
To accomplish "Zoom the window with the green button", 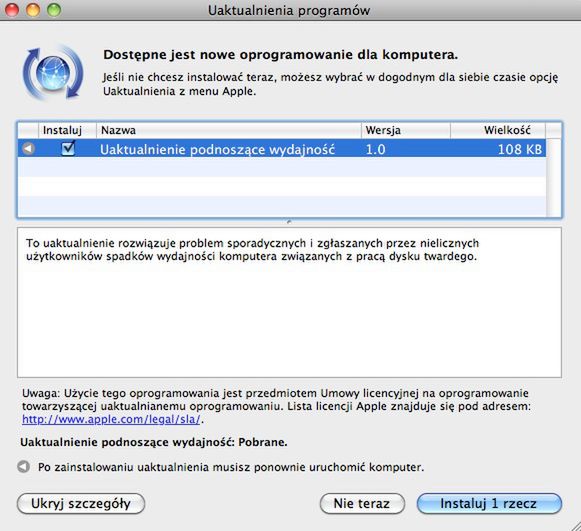I will pos(54,10).
